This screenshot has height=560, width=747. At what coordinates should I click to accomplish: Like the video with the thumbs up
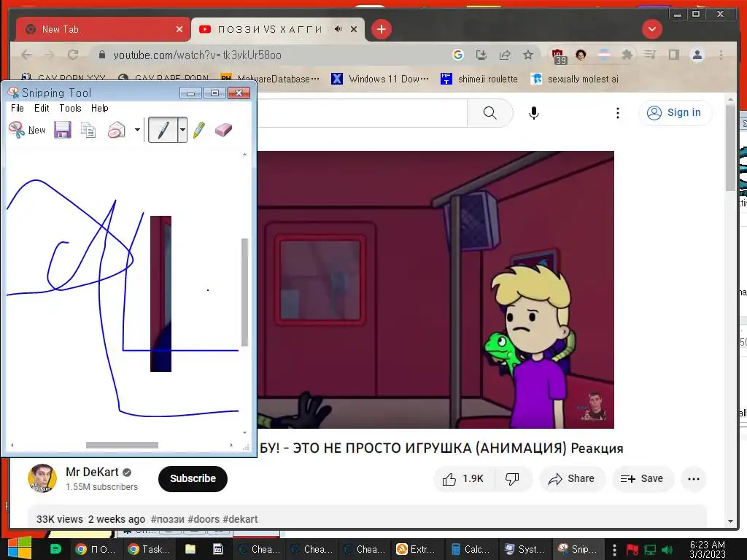(463, 478)
